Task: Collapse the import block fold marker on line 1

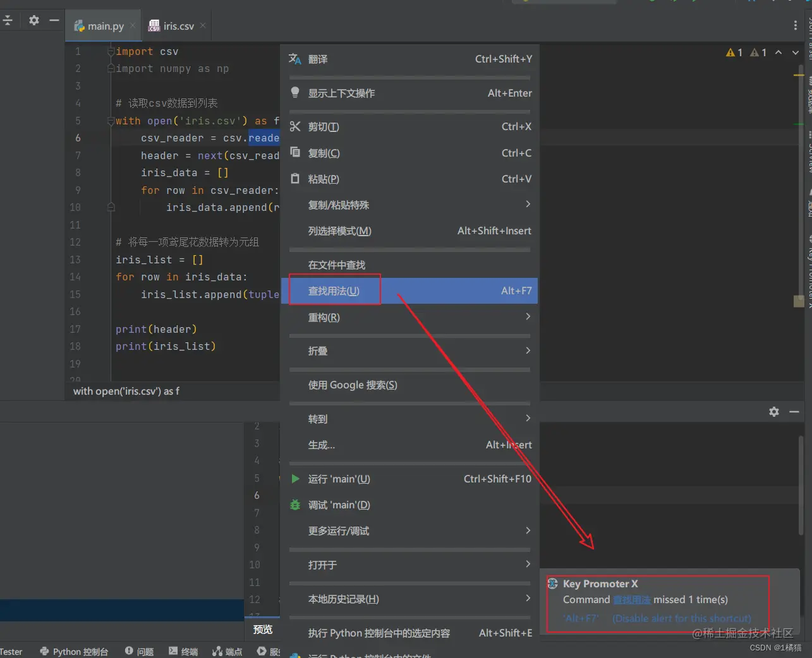Action: (x=111, y=51)
